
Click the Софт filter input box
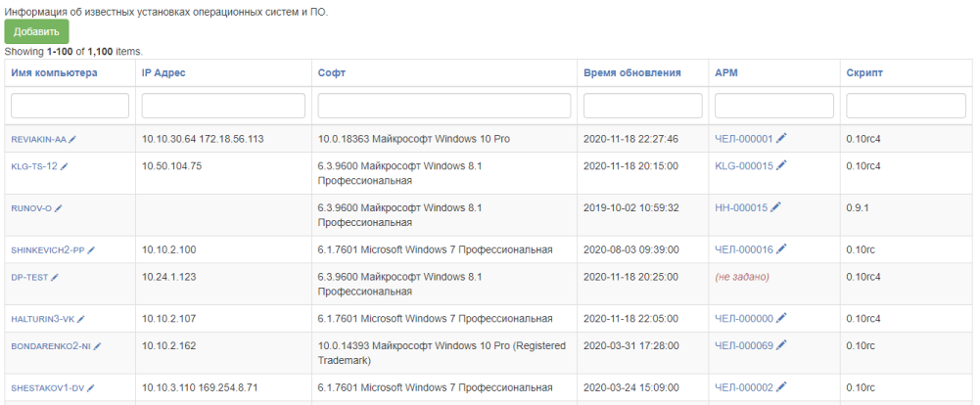(444, 106)
